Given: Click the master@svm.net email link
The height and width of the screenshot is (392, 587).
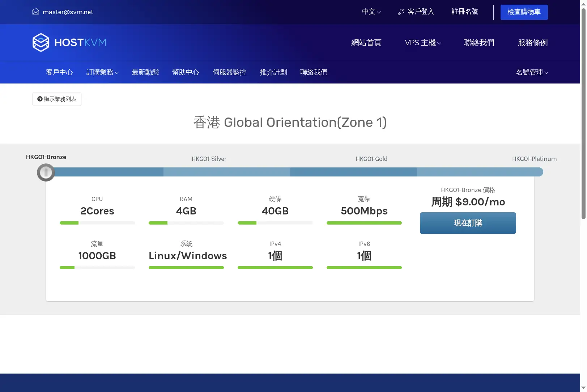Looking at the screenshot, I should pos(68,12).
